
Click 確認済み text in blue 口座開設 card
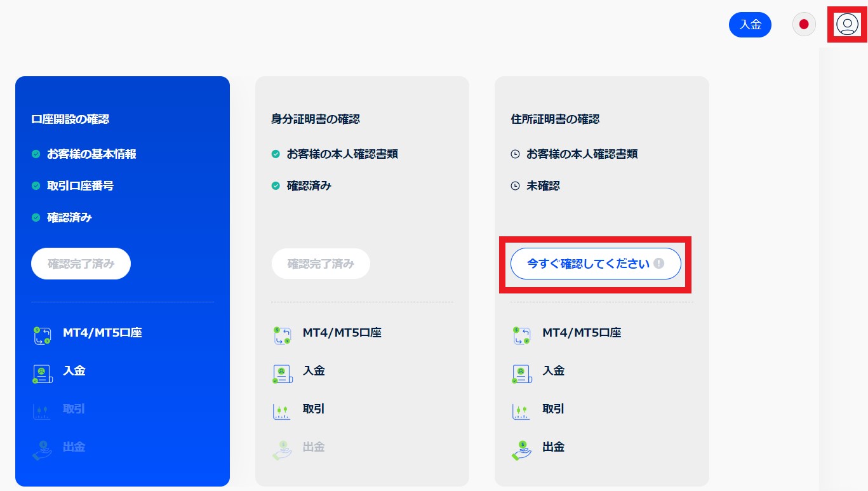coord(69,217)
